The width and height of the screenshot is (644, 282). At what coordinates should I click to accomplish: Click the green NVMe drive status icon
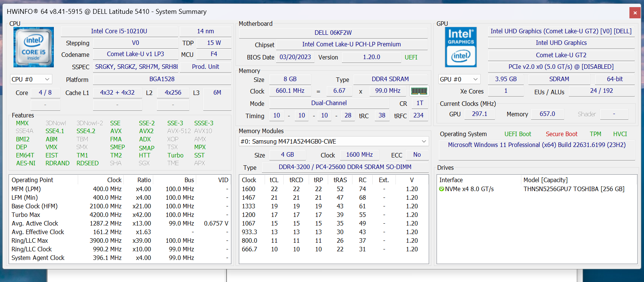coord(441,189)
